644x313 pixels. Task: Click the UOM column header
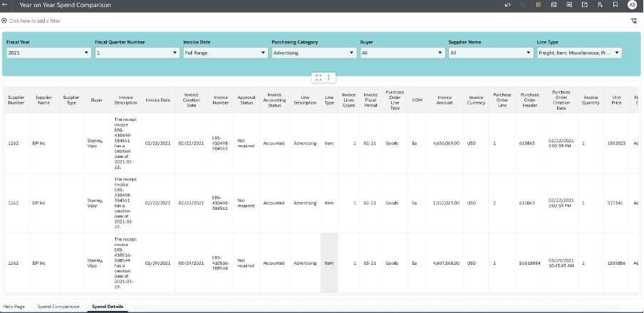point(417,100)
